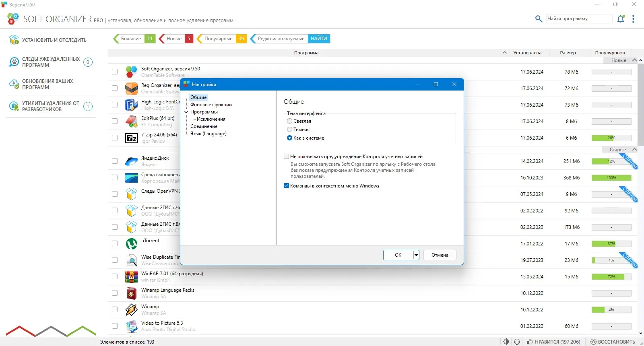Open the Соединение settings section
The image size is (644, 346).
pyautogui.click(x=204, y=126)
